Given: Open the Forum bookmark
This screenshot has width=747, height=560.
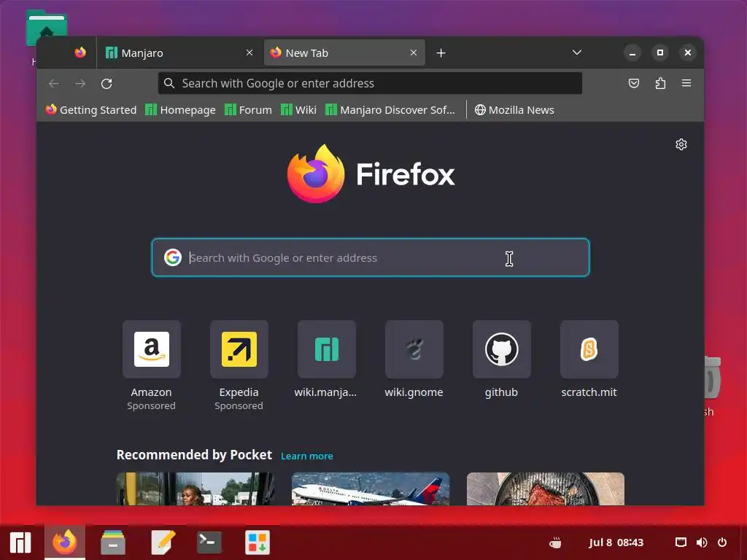Looking at the screenshot, I should click(x=248, y=110).
